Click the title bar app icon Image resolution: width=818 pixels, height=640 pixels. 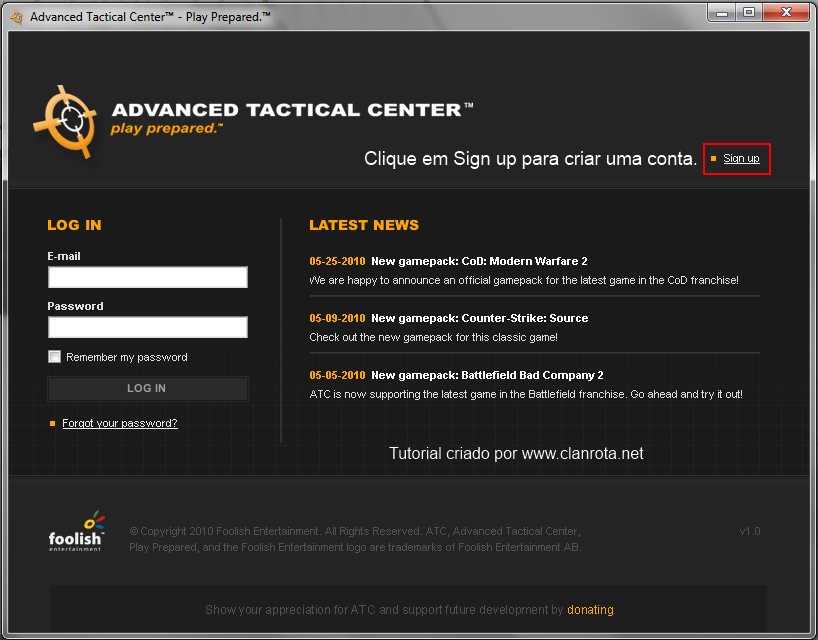click(17, 17)
